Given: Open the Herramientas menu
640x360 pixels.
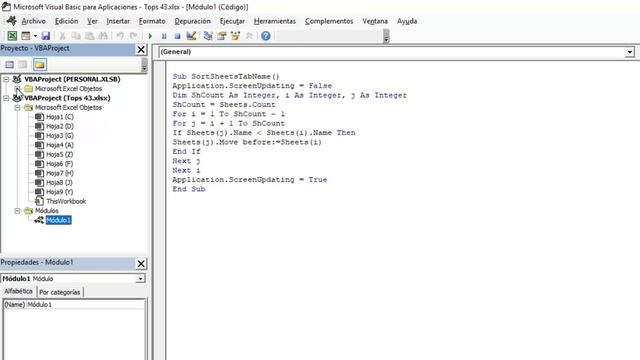Looking at the screenshot, I should 275,21.
